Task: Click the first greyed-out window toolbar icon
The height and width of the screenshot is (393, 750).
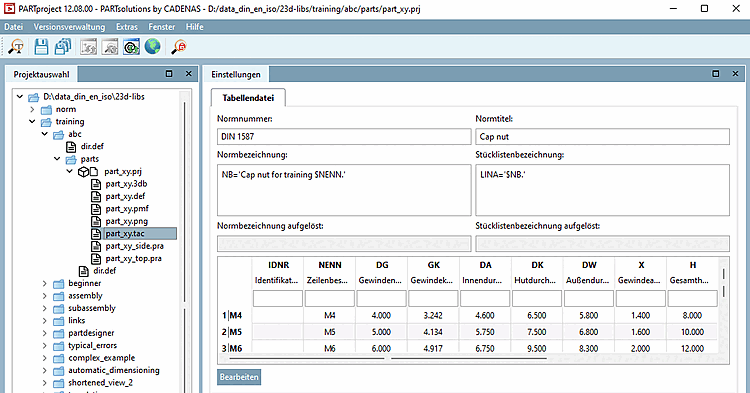Action: pos(88,47)
